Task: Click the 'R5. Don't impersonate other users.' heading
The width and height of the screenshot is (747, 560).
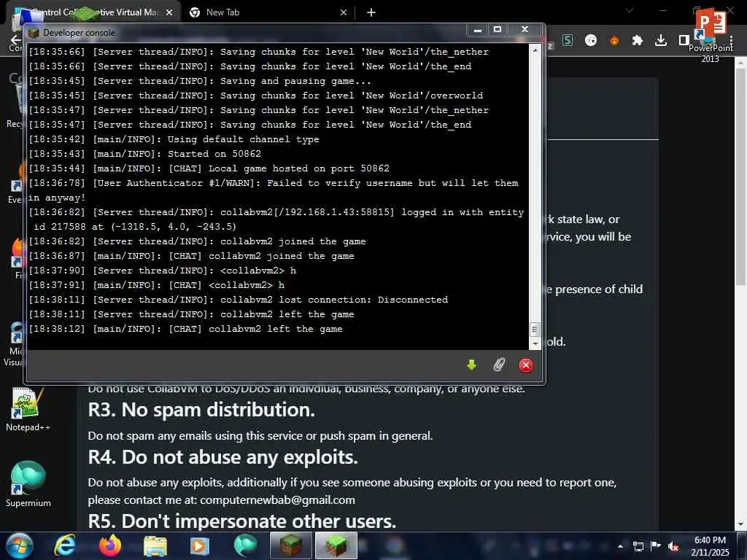Action: click(x=242, y=521)
